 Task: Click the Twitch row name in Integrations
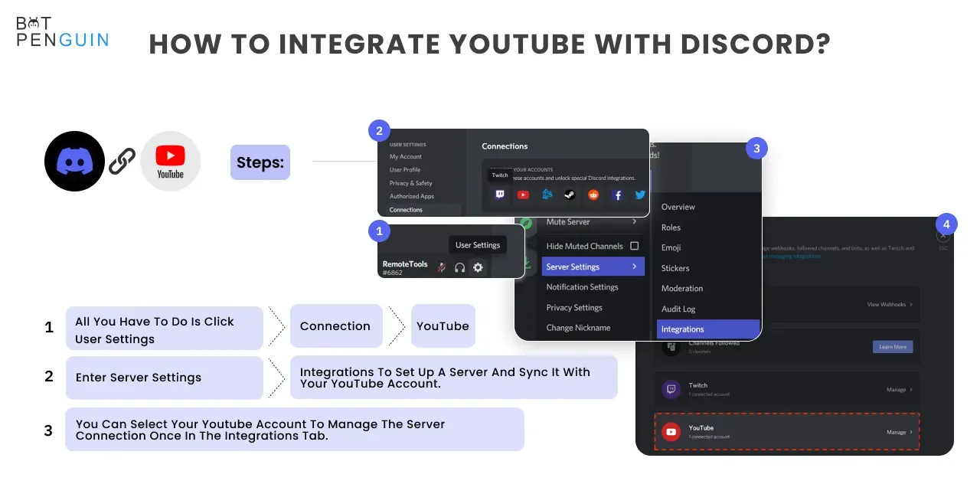point(698,385)
